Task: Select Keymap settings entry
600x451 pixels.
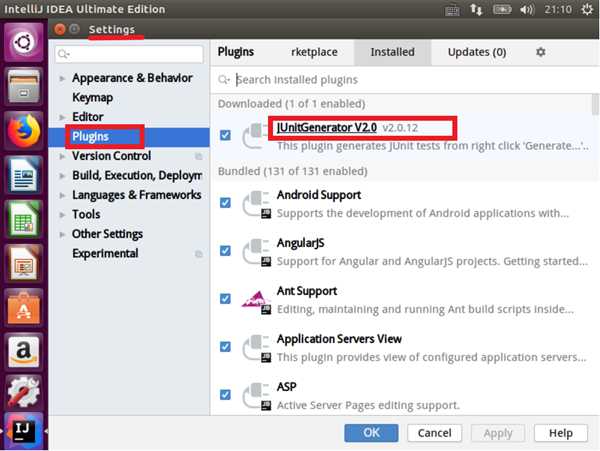Action: [92, 97]
